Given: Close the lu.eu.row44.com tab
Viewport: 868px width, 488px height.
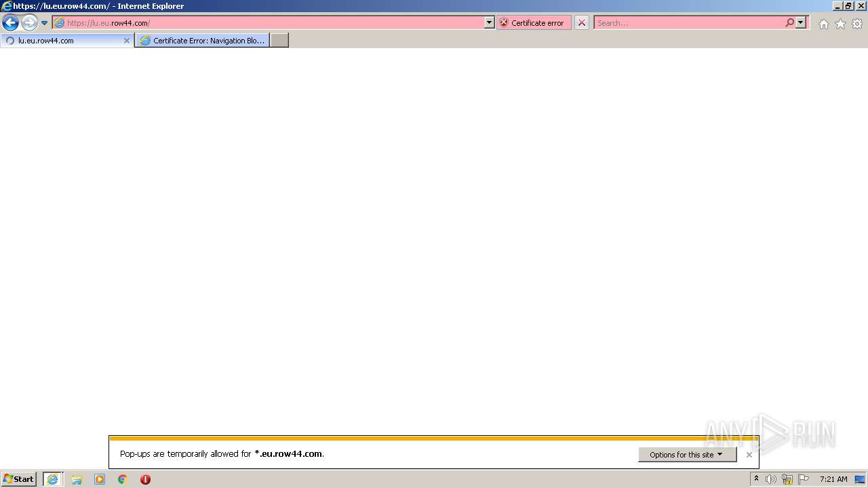Looking at the screenshot, I should point(126,41).
